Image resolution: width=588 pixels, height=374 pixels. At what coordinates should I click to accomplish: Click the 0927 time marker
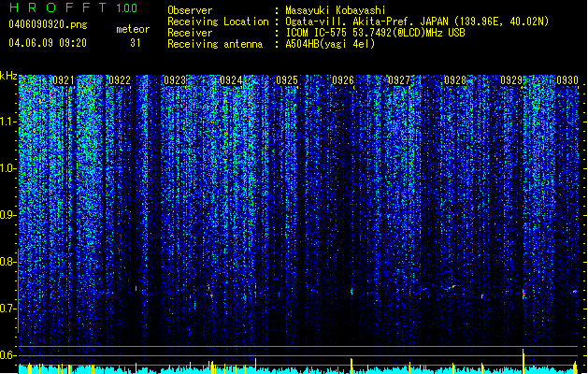pos(399,80)
